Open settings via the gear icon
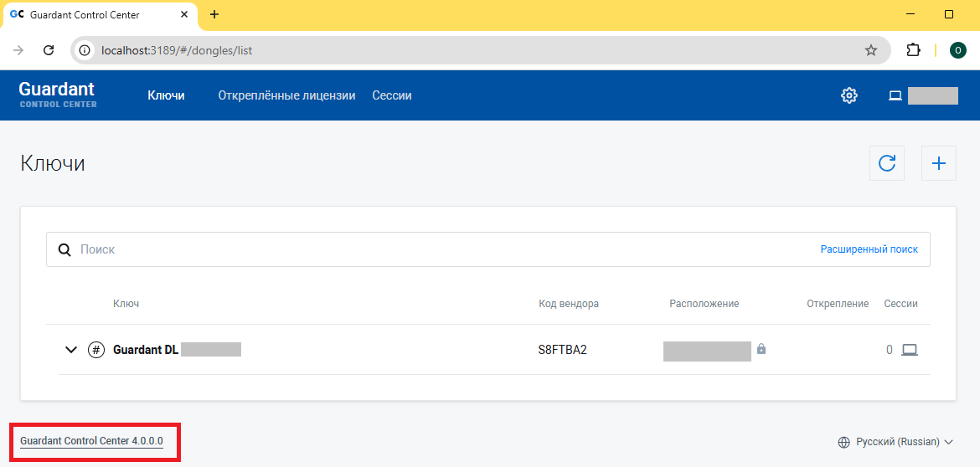The height and width of the screenshot is (467, 980). point(848,95)
